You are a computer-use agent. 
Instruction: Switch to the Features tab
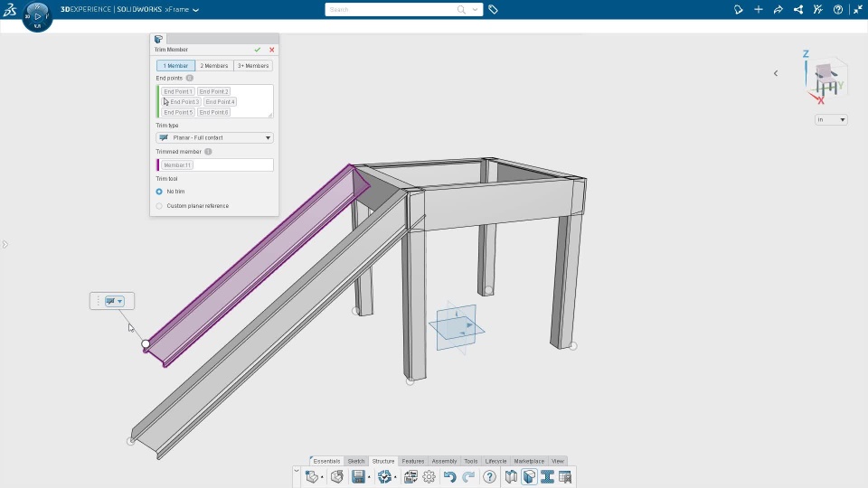click(413, 461)
